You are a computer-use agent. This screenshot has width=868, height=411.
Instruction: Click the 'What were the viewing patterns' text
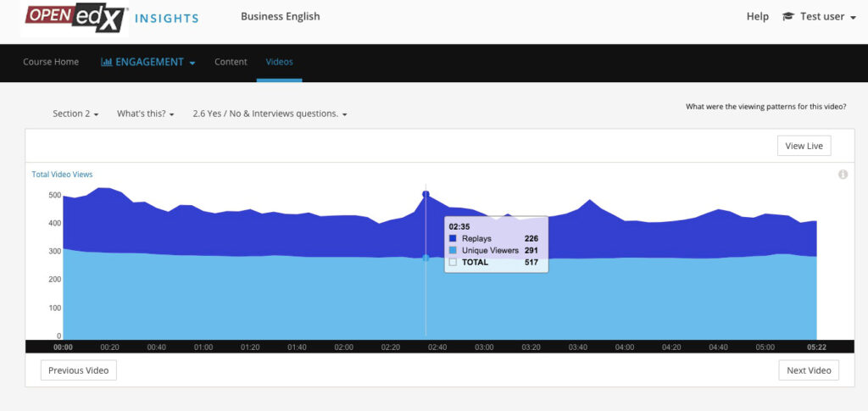tap(765, 107)
